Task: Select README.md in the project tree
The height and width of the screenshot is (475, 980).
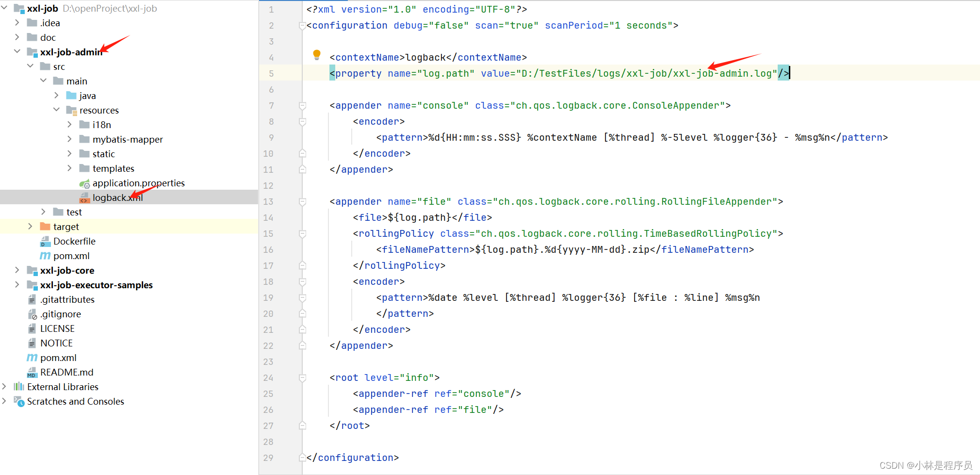Action: point(67,372)
